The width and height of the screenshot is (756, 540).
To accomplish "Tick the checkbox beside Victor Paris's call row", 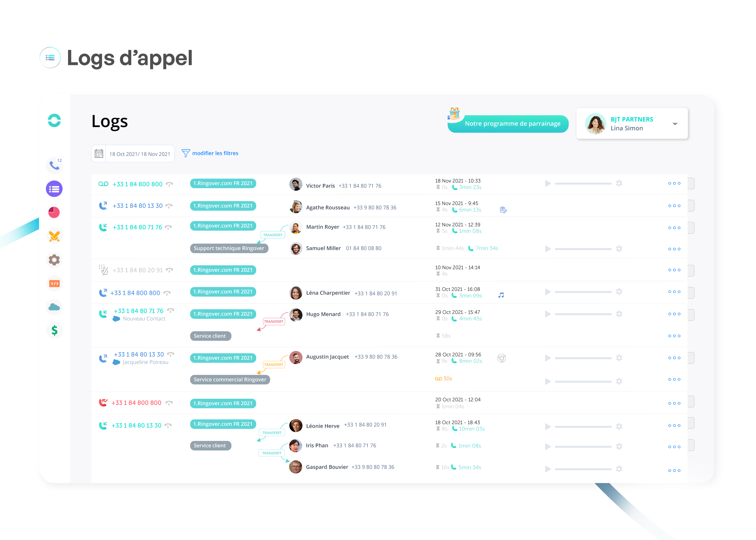I will click(691, 183).
